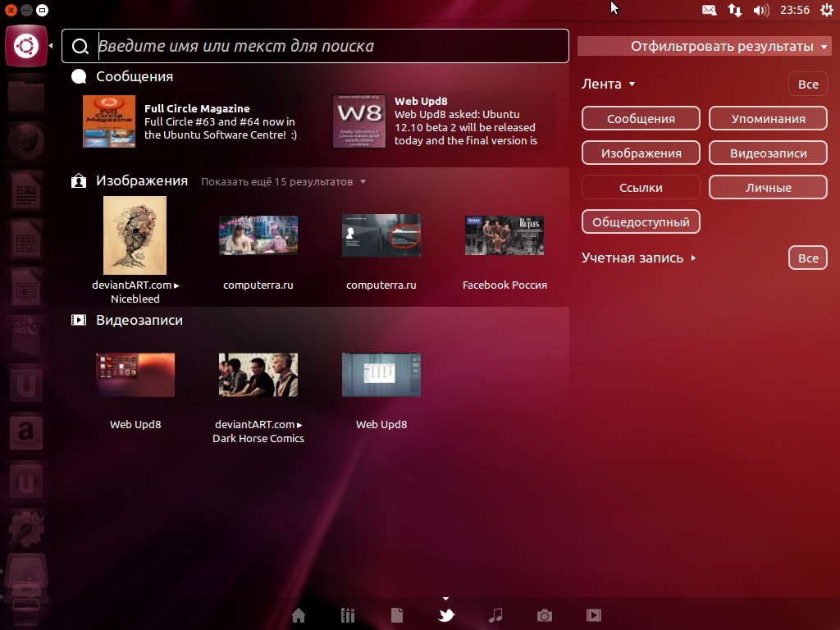Switch to the Photos lens camera icon
840x630 pixels.
click(x=545, y=615)
